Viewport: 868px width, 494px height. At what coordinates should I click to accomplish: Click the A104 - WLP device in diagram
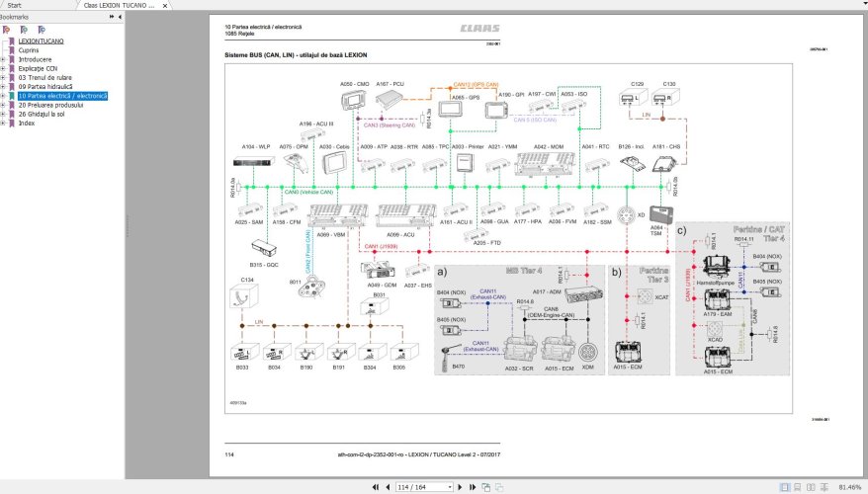[x=253, y=161]
